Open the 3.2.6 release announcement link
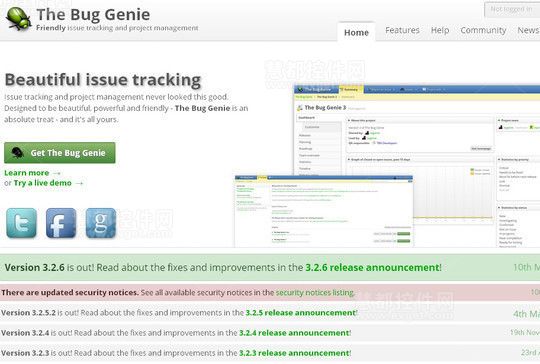Viewport: 540px width, 364px height. click(373, 268)
